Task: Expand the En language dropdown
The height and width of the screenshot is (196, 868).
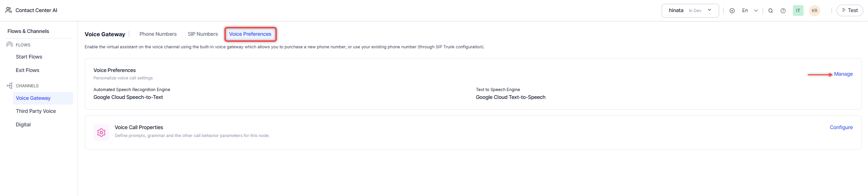Action: [x=750, y=11]
